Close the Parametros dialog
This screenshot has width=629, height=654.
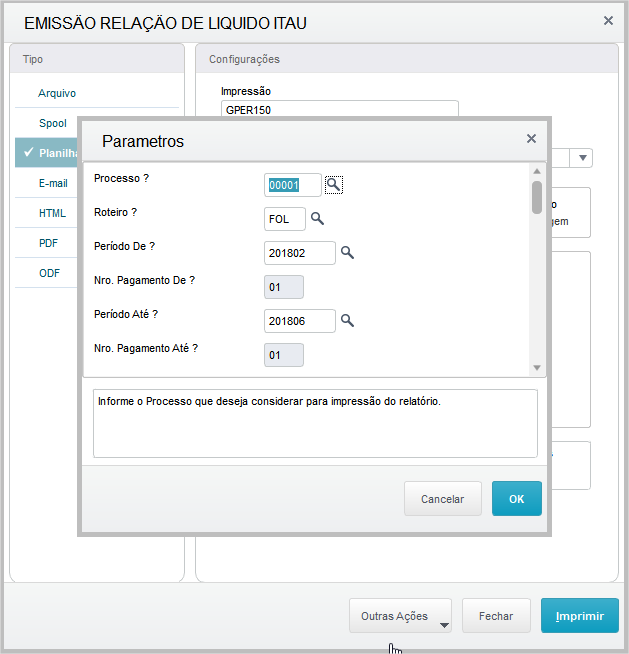point(531,138)
